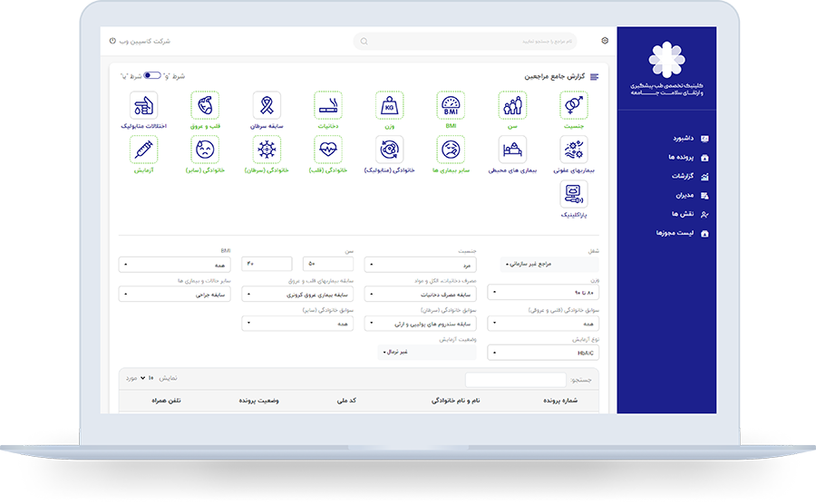Sort by the وضعیت پرونده column header

258,401
